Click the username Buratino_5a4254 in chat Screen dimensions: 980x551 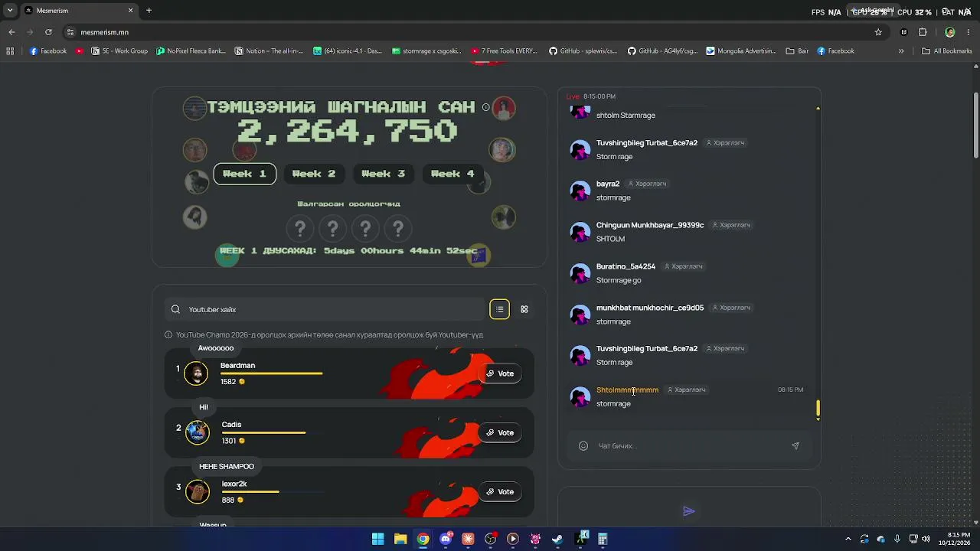626,266
